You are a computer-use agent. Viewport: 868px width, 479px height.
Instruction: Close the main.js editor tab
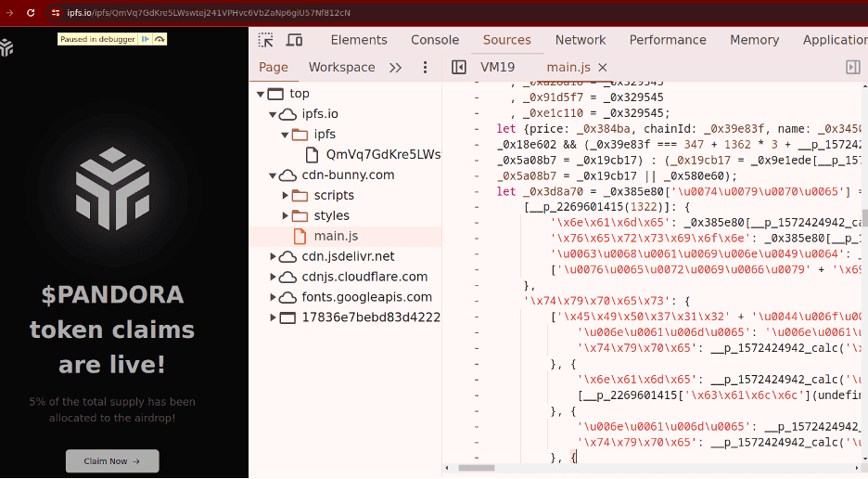coord(603,68)
